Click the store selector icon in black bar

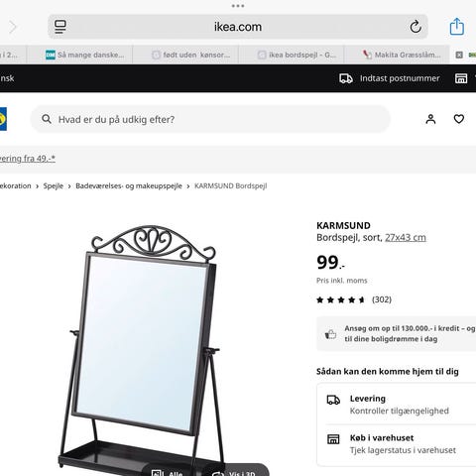[x=461, y=78]
